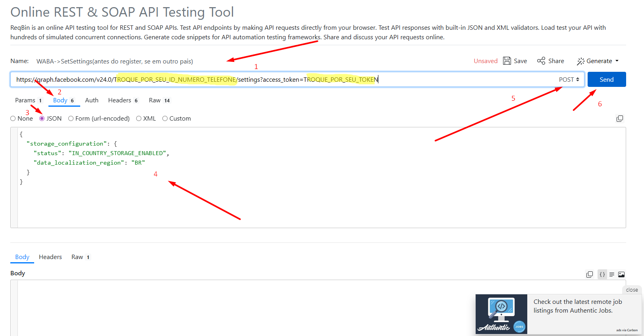Select the JSON body type radio

click(x=42, y=119)
